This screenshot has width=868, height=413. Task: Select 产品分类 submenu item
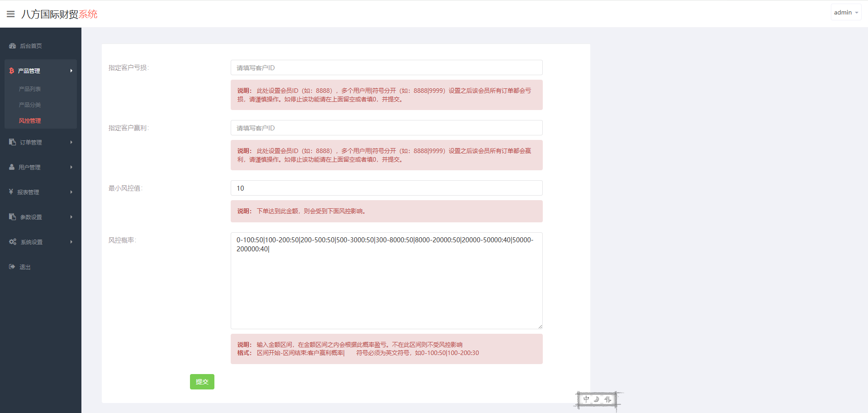pyautogui.click(x=30, y=105)
